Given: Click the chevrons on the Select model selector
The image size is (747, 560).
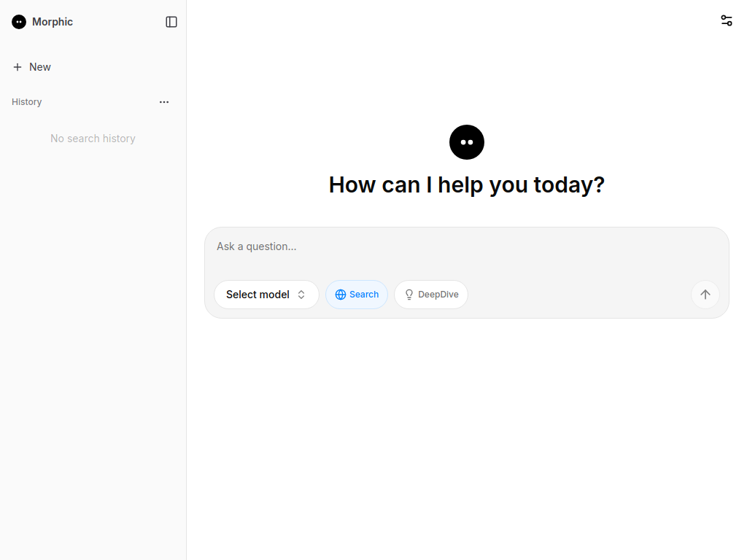Looking at the screenshot, I should 301,295.
